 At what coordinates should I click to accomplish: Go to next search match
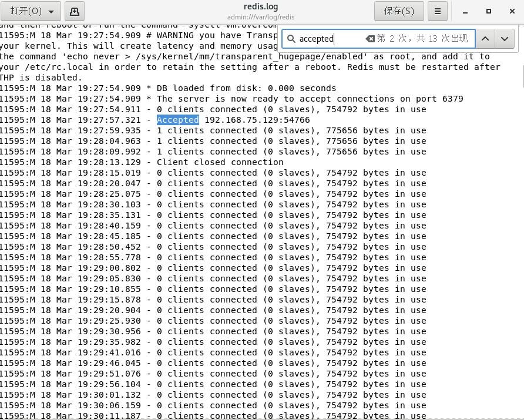click(x=505, y=39)
